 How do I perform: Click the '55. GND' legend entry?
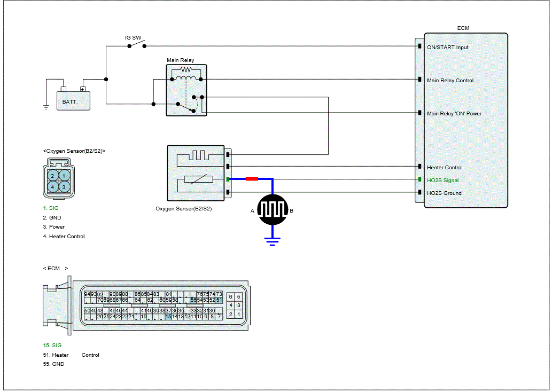(53, 364)
